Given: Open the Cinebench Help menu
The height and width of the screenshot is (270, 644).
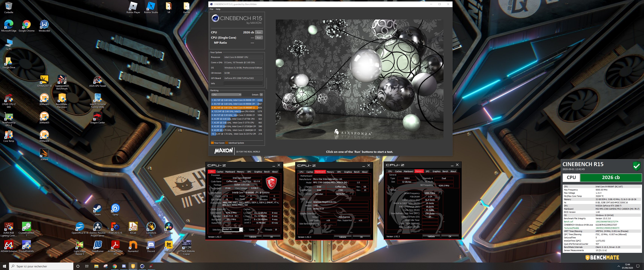Looking at the screenshot, I should tap(218, 9).
